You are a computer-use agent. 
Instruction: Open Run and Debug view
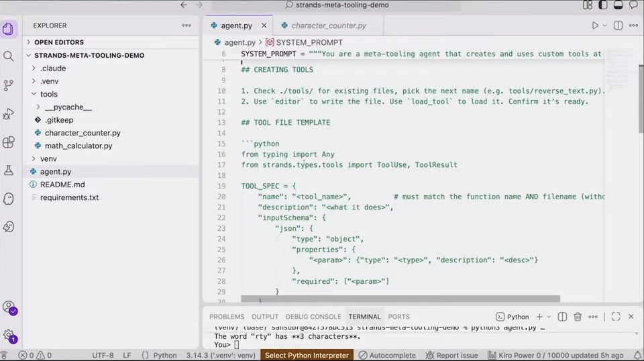(8, 114)
